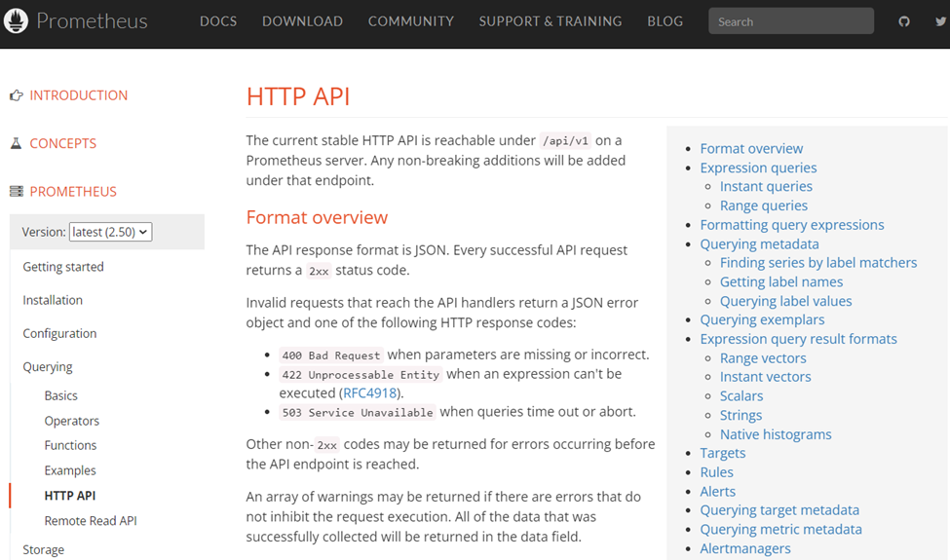This screenshot has height=560, width=950.
Task: Click the hand icon beside Introduction
Action: [16, 95]
